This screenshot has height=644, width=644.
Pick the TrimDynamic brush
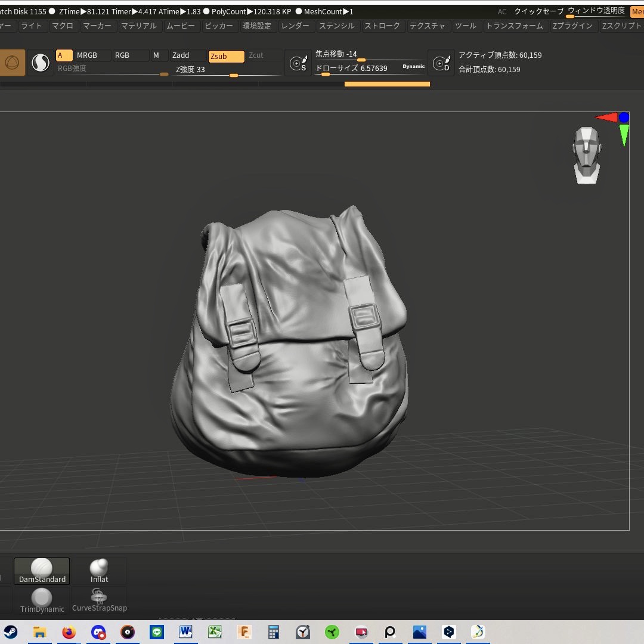[x=42, y=600]
